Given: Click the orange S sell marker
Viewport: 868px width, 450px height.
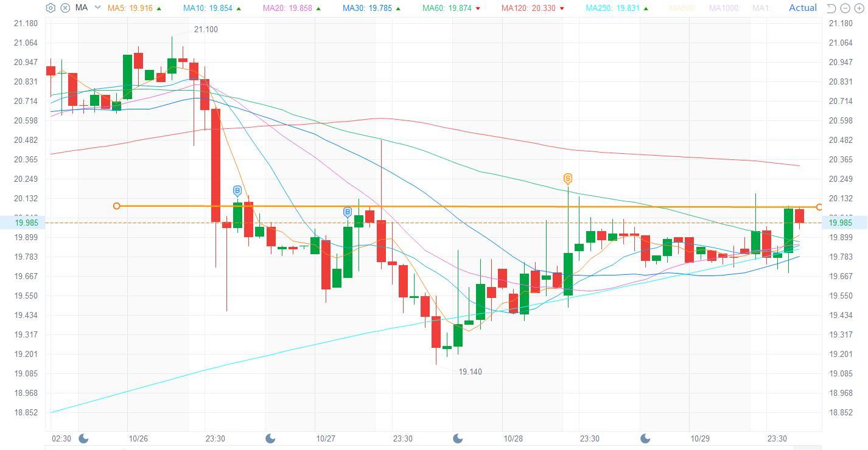Looking at the screenshot, I should coord(568,179).
